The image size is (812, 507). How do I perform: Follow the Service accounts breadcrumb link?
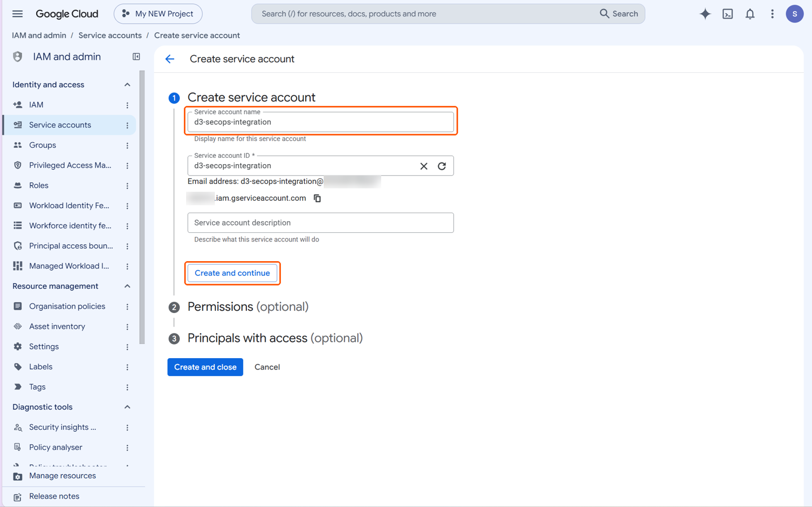click(x=110, y=35)
